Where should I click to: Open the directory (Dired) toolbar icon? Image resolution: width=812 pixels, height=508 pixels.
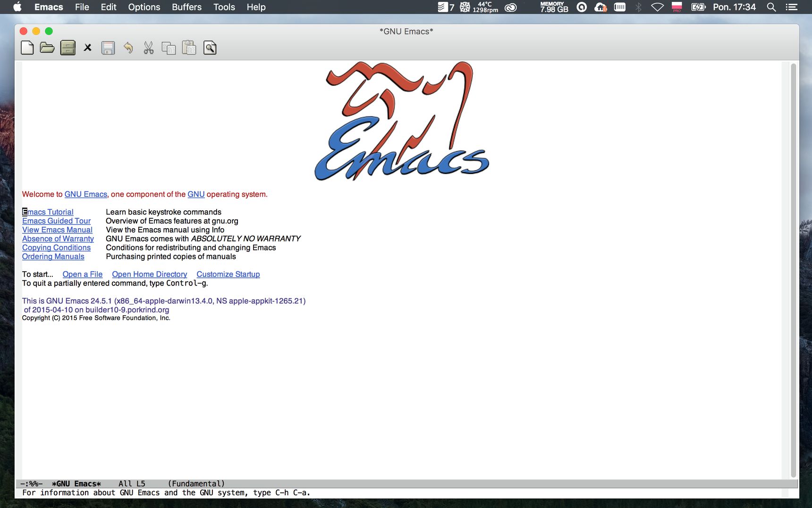[68, 48]
